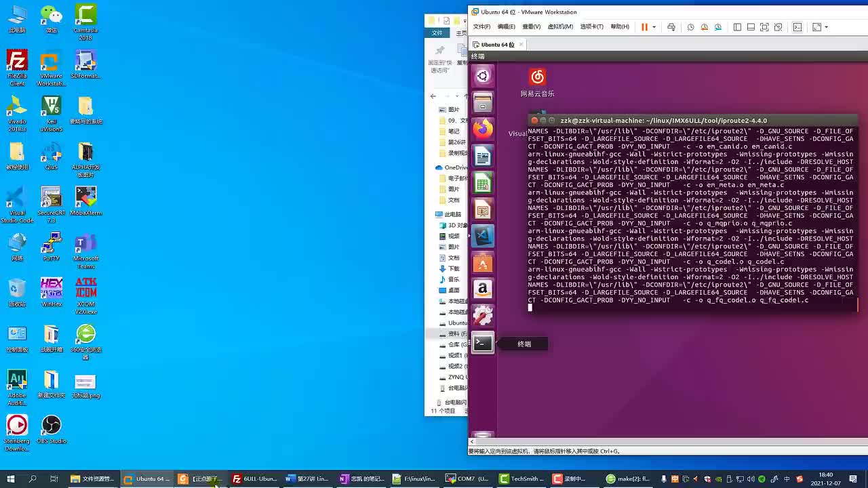The image size is (868, 488).
Task: Click the terminal window title bar text
Action: click(663, 121)
